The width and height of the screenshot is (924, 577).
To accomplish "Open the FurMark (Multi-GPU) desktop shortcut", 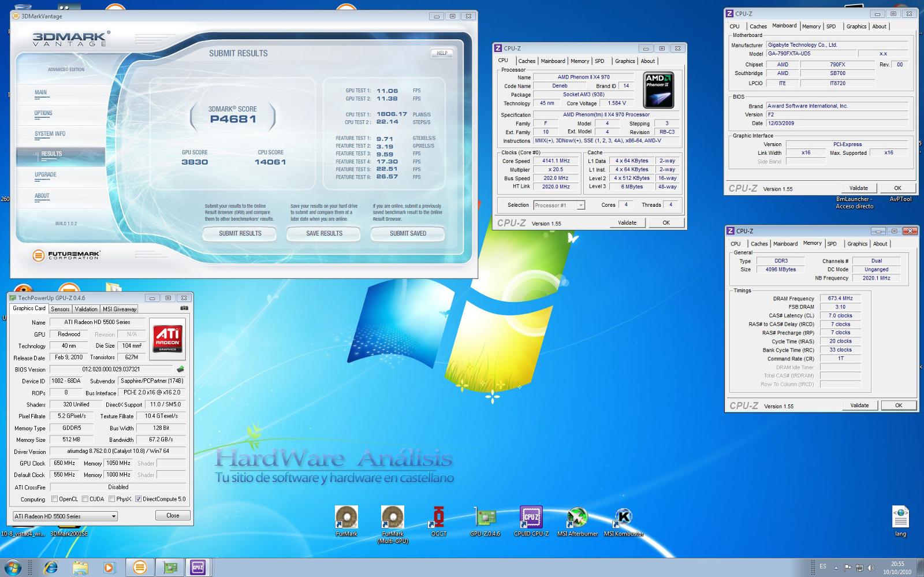I will point(393,524).
